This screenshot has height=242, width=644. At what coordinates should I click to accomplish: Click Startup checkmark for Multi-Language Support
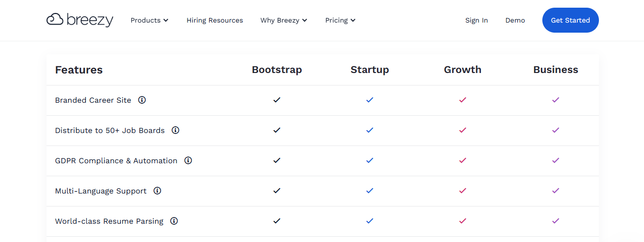click(370, 191)
